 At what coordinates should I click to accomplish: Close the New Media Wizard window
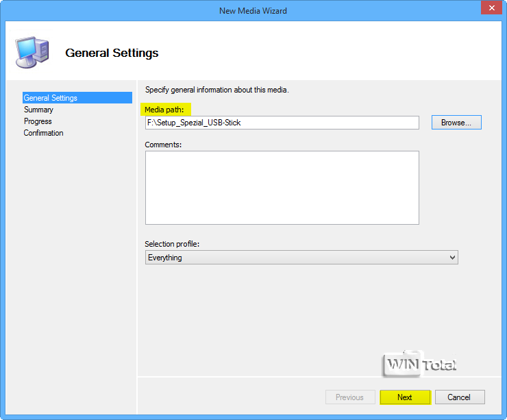489,9
